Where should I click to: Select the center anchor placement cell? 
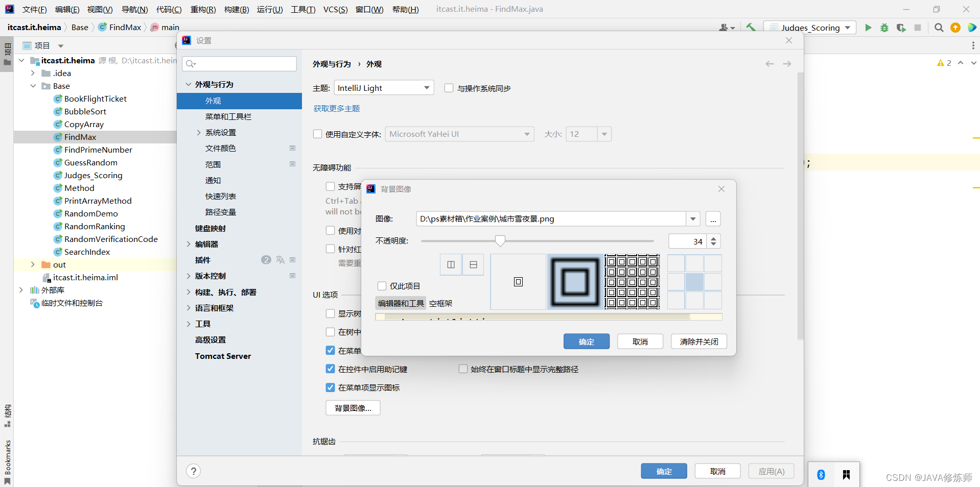(x=694, y=282)
